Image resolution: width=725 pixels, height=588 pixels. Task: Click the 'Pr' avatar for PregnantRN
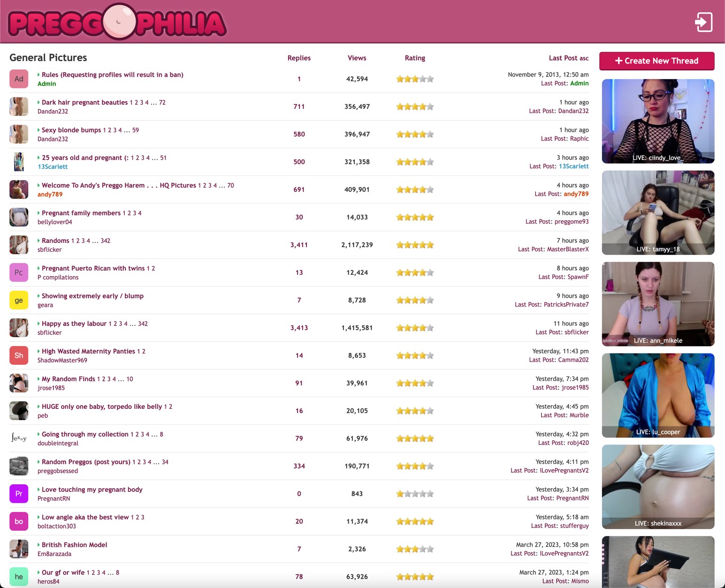(x=19, y=494)
